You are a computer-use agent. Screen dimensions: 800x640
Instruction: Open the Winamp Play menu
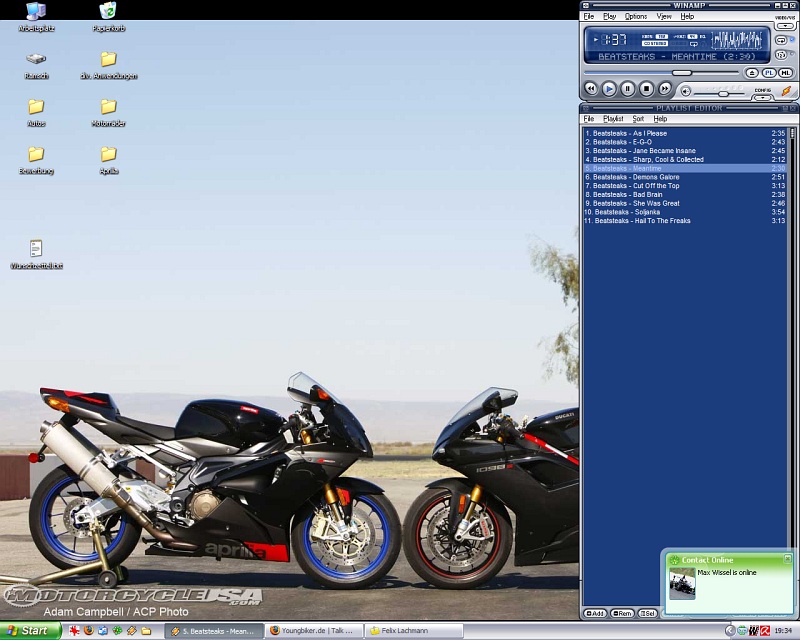tap(610, 16)
